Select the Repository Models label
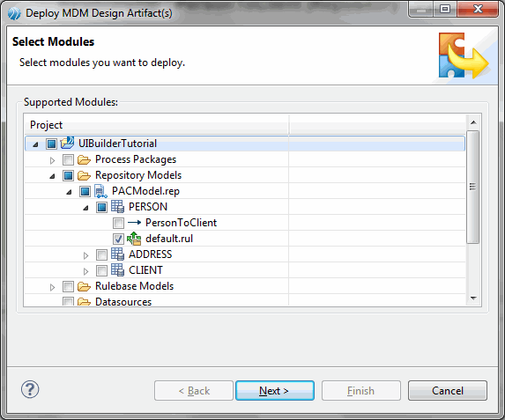The height and width of the screenshot is (420, 505). [x=138, y=175]
